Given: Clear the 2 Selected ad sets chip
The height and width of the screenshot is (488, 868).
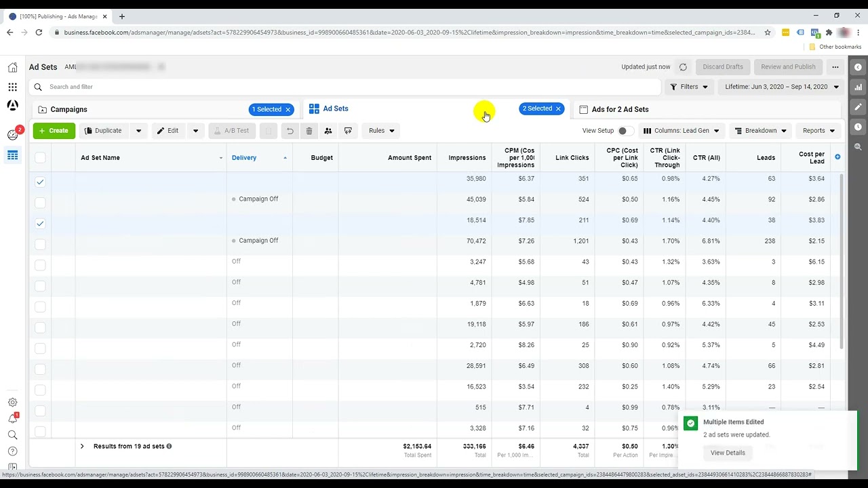Looking at the screenshot, I should (558, 108).
